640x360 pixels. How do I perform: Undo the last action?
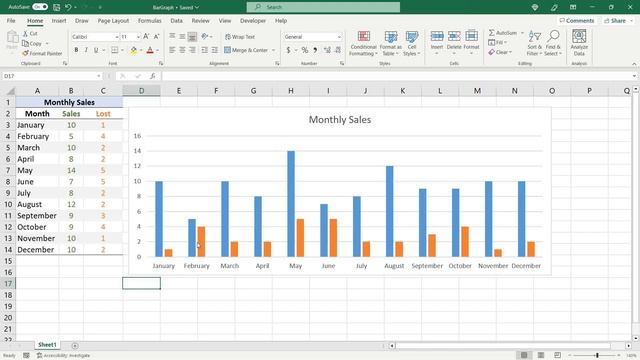click(x=68, y=7)
